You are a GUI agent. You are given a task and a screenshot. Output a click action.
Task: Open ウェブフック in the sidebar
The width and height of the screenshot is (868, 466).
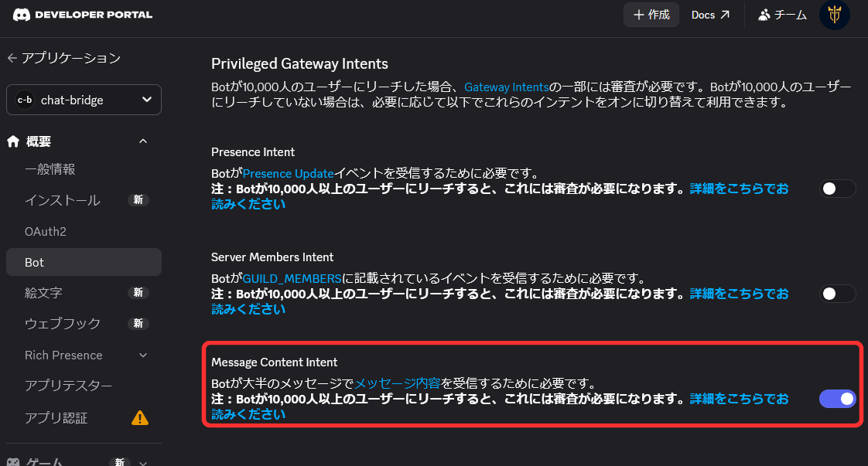(x=63, y=323)
